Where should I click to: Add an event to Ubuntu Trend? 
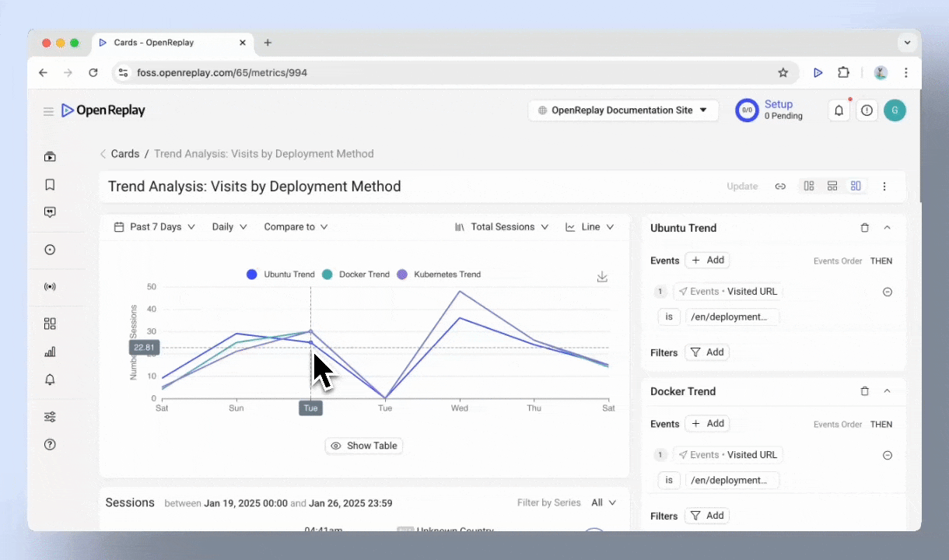coord(707,261)
